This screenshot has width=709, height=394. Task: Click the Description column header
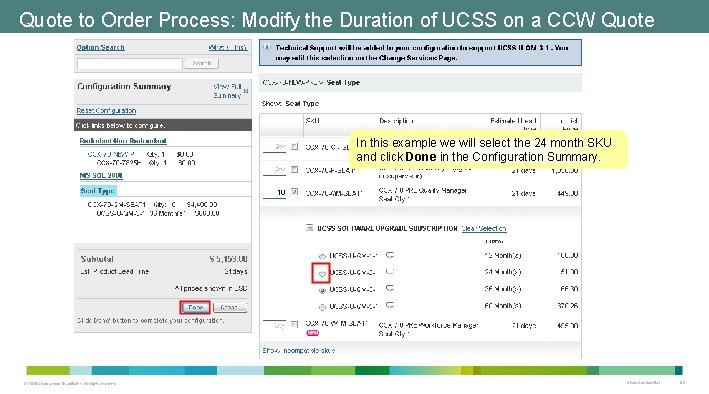click(396, 121)
